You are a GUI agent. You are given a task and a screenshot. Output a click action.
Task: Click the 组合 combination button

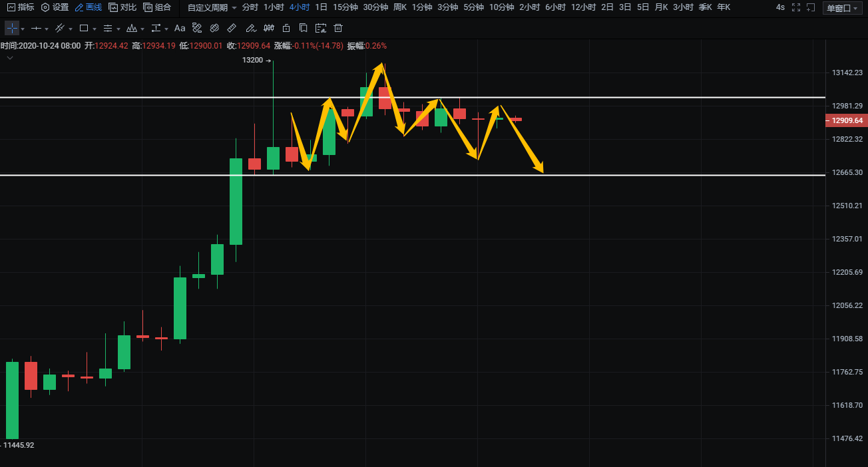[x=157, y=7]
